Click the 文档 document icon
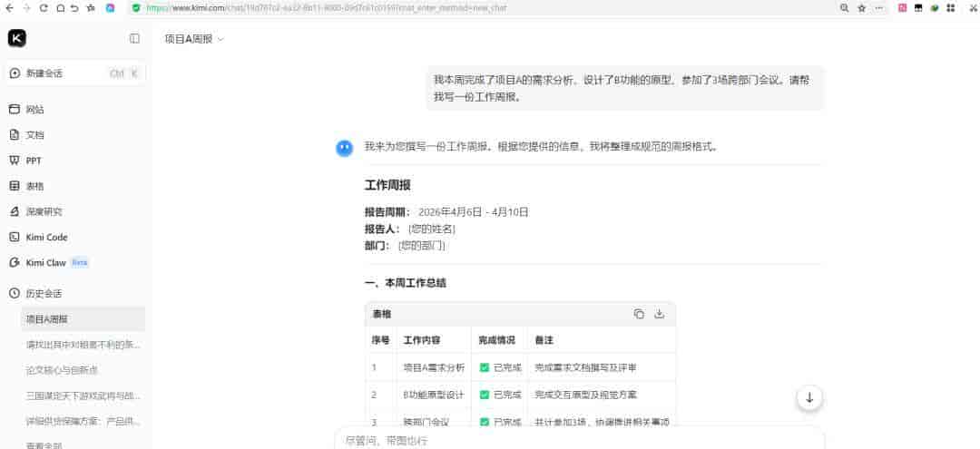 pyautogui.click(x=15, y=135)
